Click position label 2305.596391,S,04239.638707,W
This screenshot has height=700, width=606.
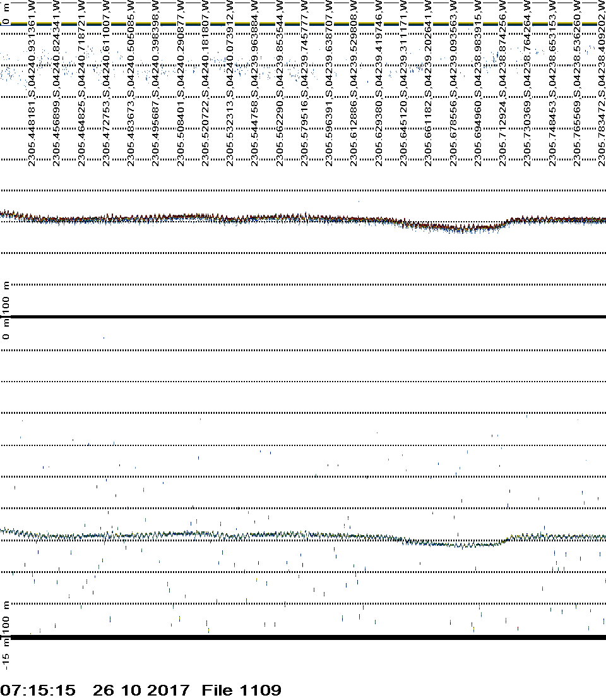(329, 83)
